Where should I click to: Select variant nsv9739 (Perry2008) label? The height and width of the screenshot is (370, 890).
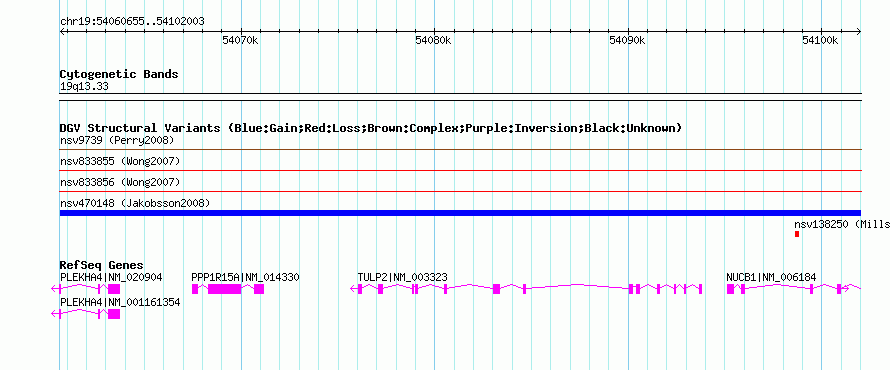[x=117, y=140]
